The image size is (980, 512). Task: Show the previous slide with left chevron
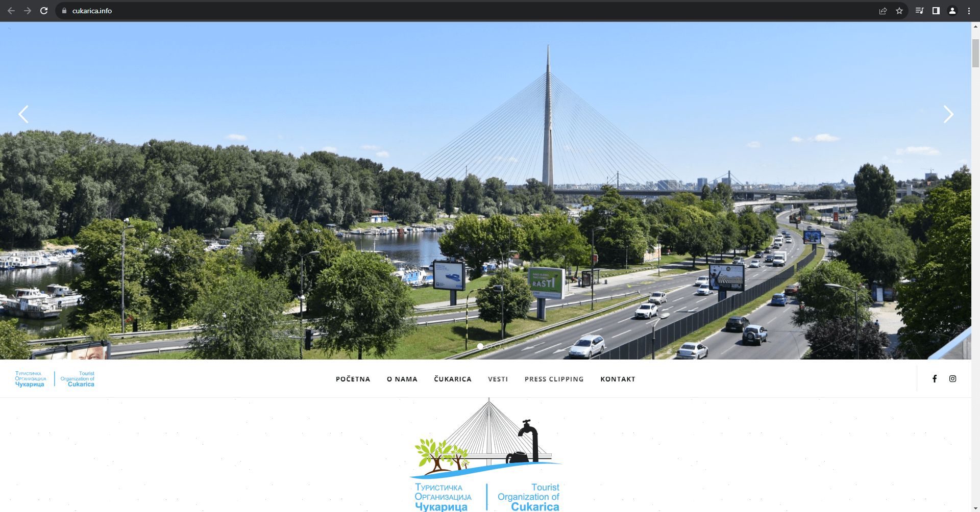click(x=23, y=114)
